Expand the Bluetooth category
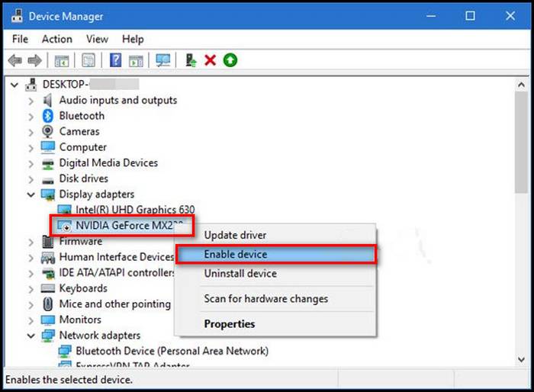 pos(31,117)
